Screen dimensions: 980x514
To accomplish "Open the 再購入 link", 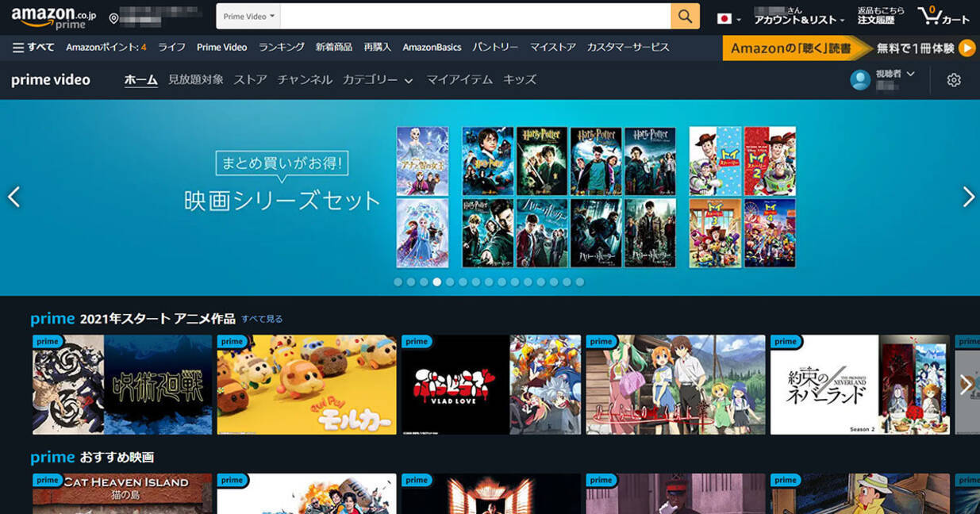I will click(x=378, y=48).
